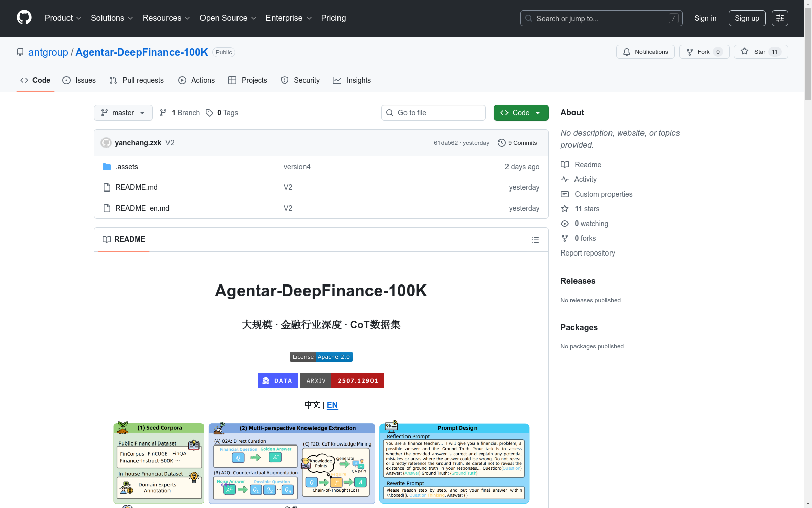
Task: Expand the Enterprise menu
Action: click(289, 18)
